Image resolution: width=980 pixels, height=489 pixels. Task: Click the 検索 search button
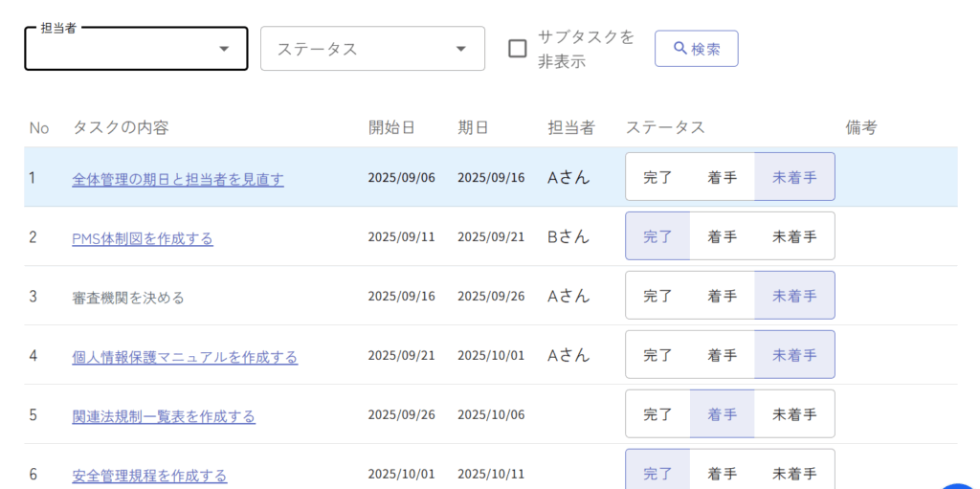(x=697, y=48)
